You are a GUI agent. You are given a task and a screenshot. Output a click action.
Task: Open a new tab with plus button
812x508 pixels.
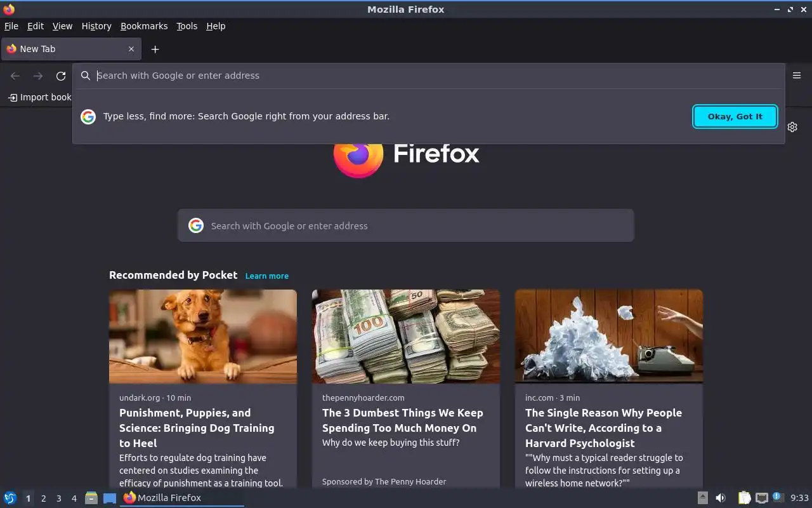(155, 49)
